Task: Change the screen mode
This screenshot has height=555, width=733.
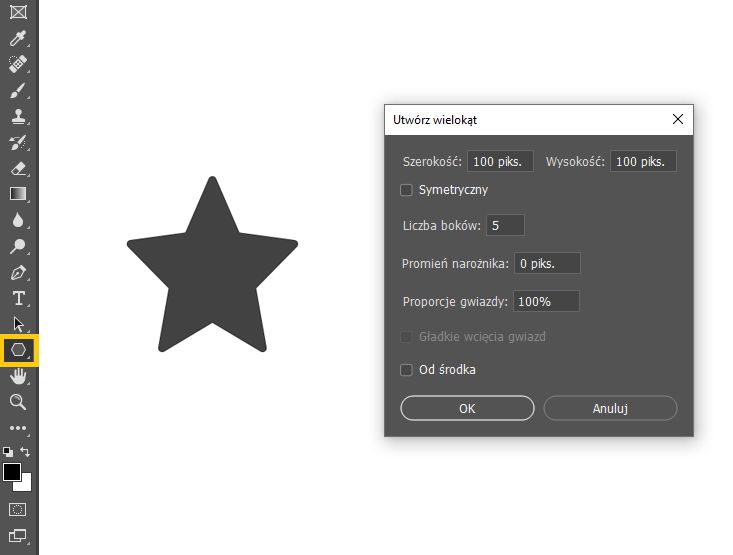Action: pyautogui.click(x=18, y=536)
